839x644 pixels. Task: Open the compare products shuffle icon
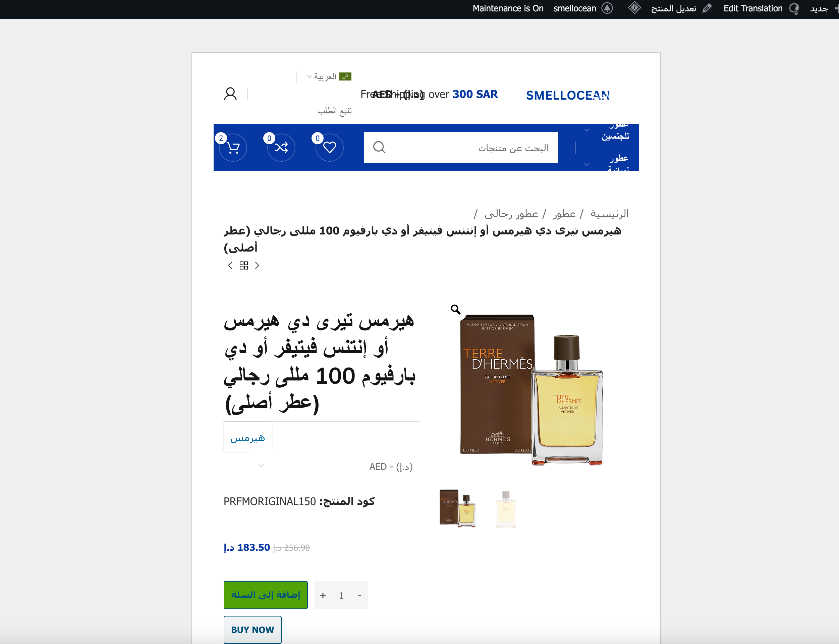(x=281, y=147)
